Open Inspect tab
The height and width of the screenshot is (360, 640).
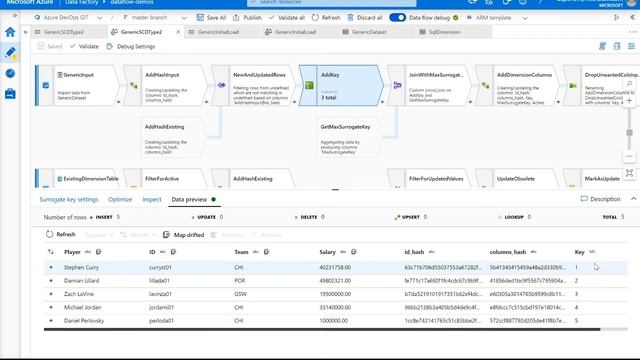152,200
